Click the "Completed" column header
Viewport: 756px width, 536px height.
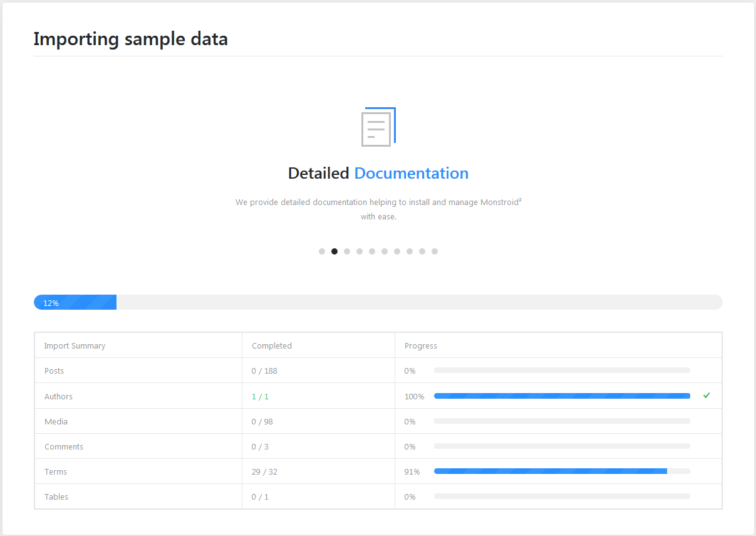click(x=272, y=346)
